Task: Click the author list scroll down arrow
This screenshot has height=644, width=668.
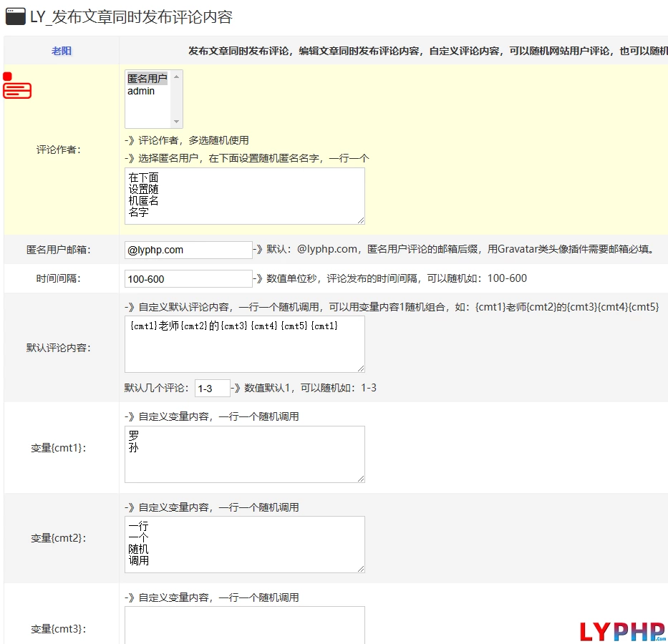Action: click(177, 122)
